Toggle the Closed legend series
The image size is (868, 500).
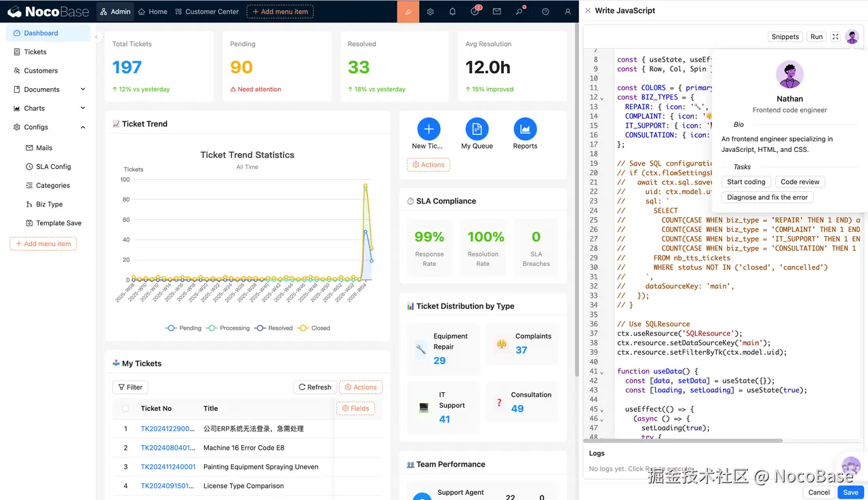click(314, 328)
